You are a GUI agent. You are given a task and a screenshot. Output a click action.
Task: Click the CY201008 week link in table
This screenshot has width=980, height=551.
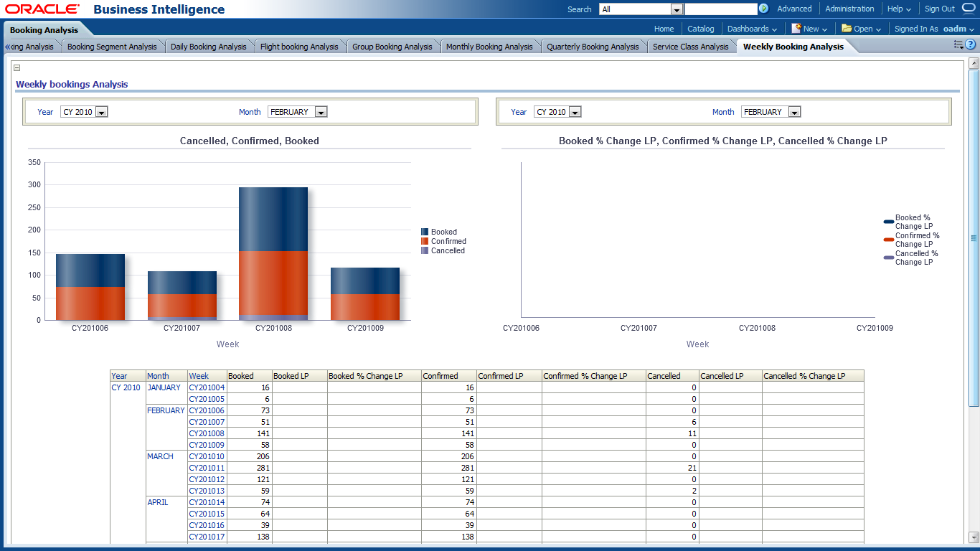[x=207, y=433]
